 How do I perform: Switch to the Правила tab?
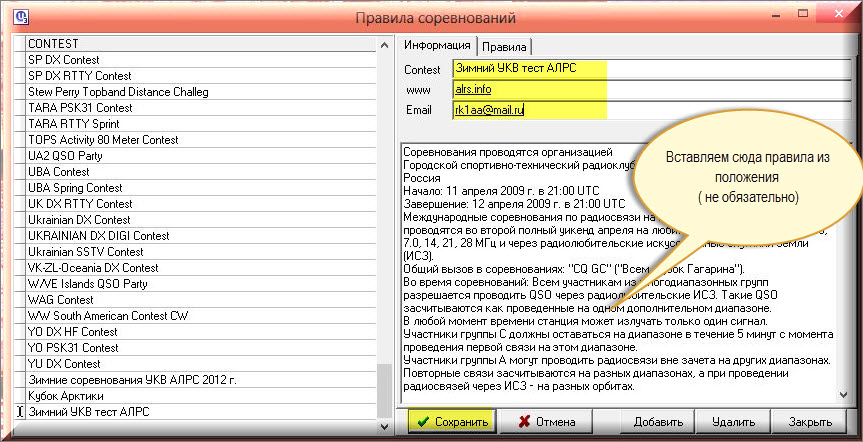click(x=505, y=46)
